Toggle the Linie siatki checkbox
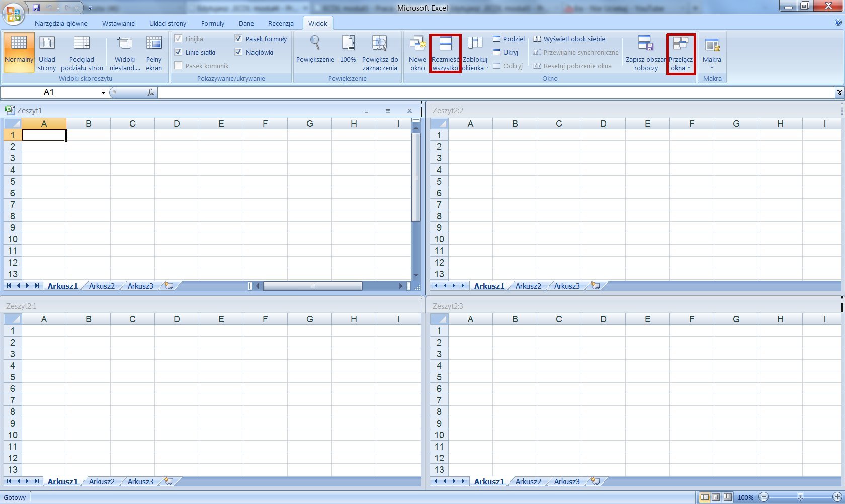 click(x=178, y=52)
